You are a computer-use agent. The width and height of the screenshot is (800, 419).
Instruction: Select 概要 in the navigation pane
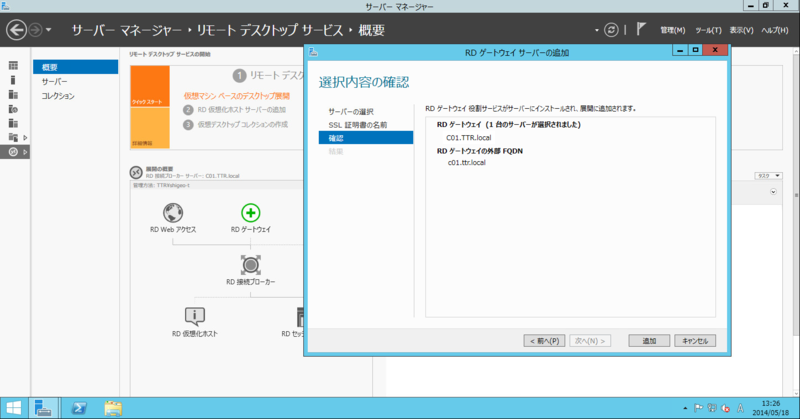(x=76, y=67)
